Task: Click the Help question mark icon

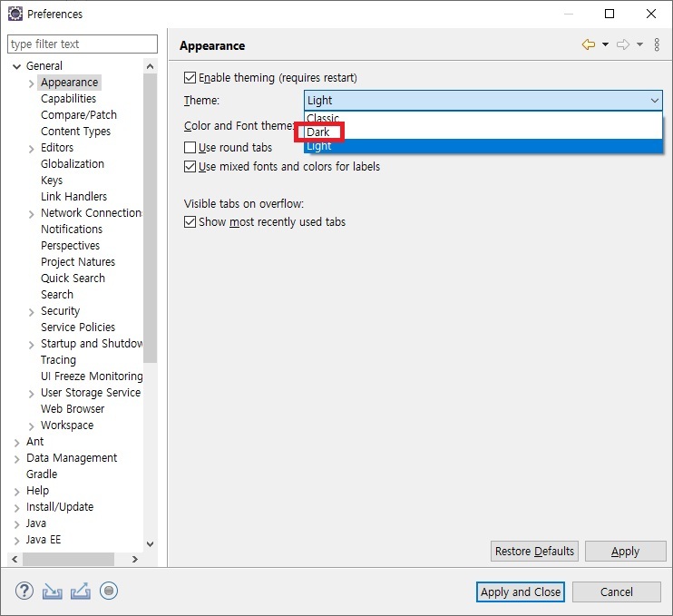Action: [x=24, y=592]
